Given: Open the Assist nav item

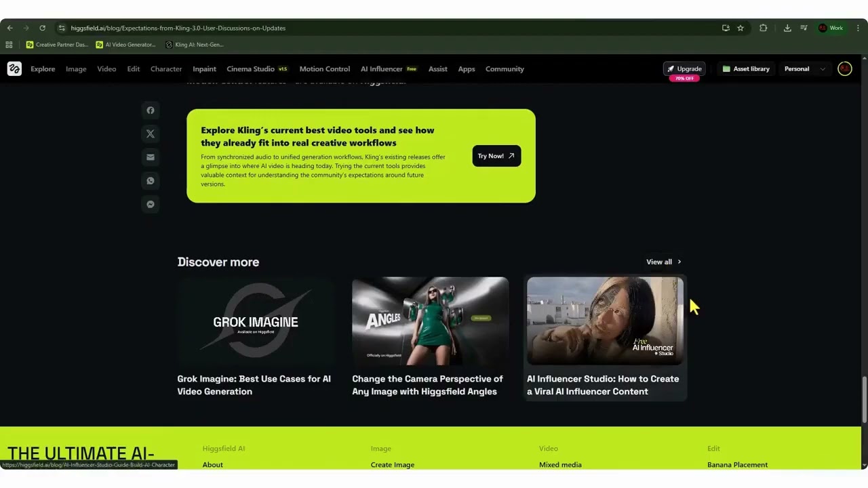Looking at the screenshot, I should point(437,68).
